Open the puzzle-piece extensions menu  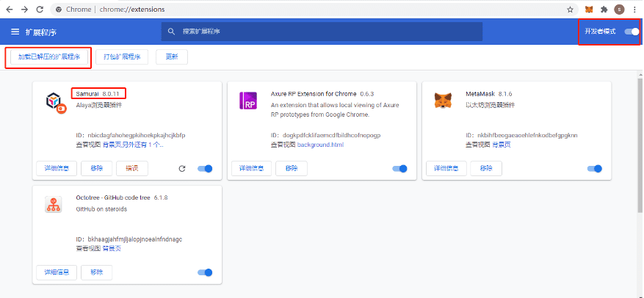click(604, 9)
